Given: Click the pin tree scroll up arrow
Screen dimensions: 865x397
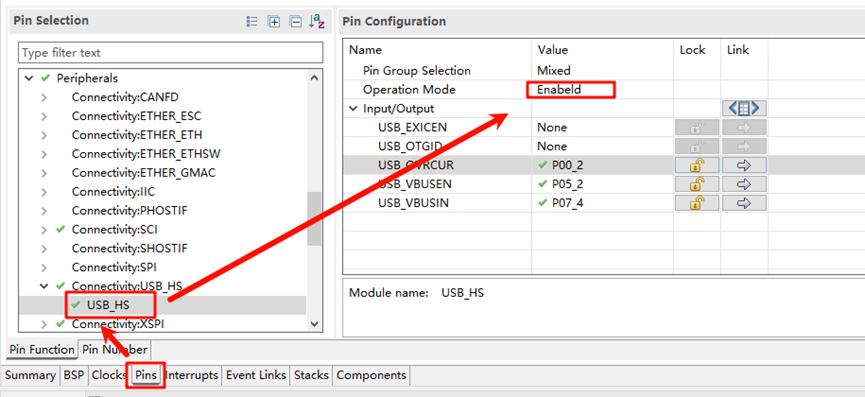Looking at the screenshot, I should (x=314, y=78).
